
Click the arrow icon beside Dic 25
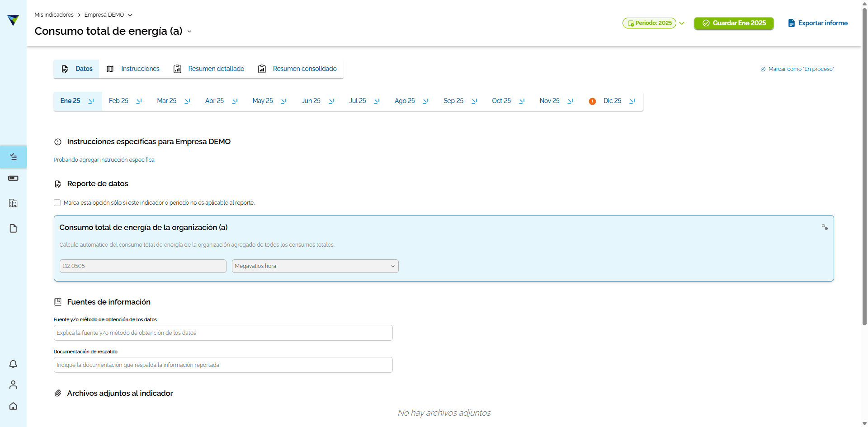pos(632,101)
